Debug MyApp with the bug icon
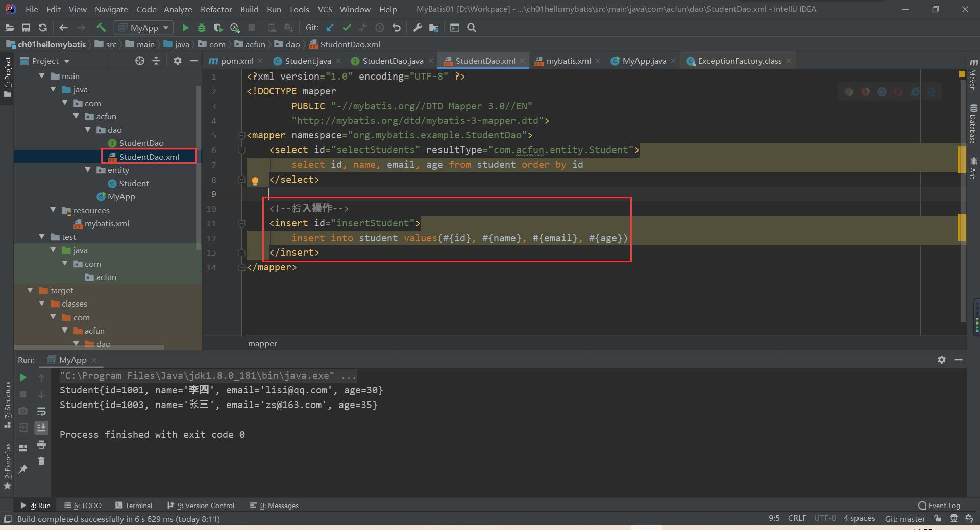The height and width of the screenshot is (530, 980). 202,28
